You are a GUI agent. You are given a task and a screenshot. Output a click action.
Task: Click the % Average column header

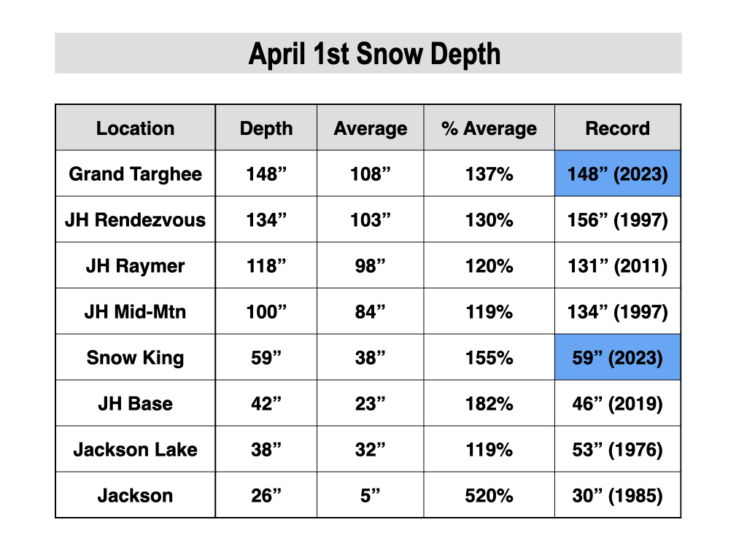pos(489,128)
